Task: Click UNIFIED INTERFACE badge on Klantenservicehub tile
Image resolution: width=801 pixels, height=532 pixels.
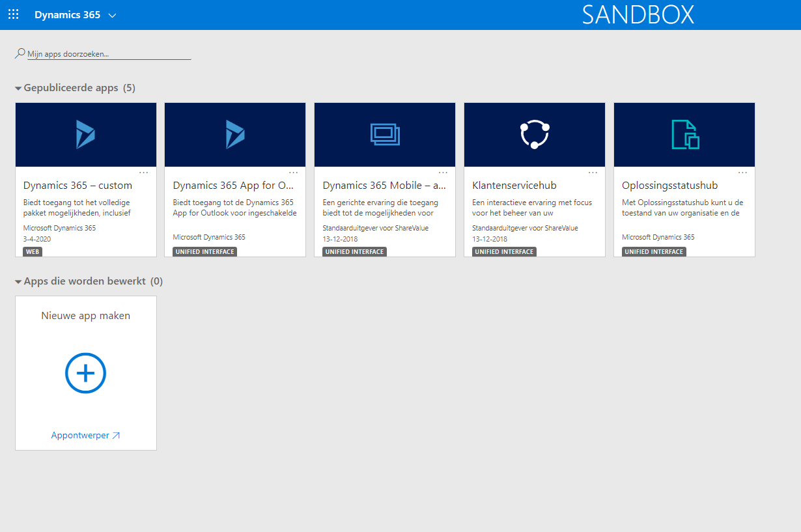Action: (504, 252)
